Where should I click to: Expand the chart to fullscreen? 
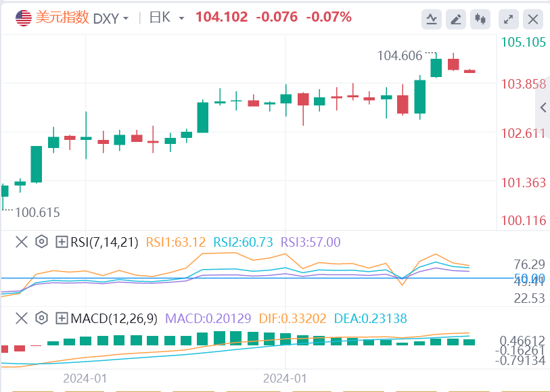(508, 19)
